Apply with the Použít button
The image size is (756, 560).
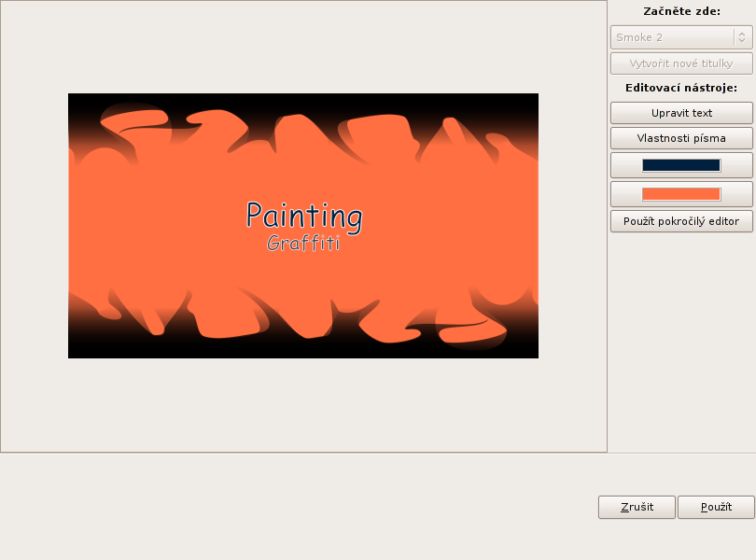click(716, 507)
